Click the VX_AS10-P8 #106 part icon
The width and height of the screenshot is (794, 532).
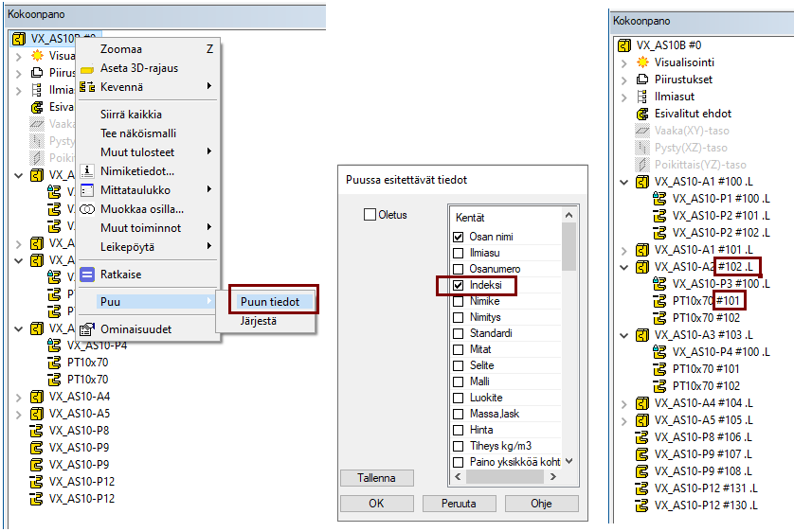pos(641,437)
